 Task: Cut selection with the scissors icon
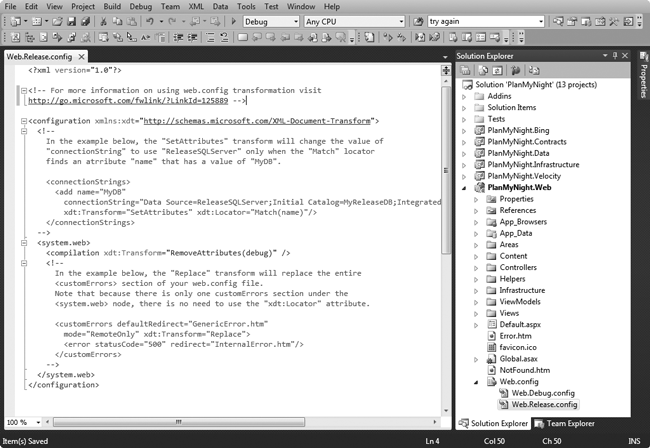[104, 22]
